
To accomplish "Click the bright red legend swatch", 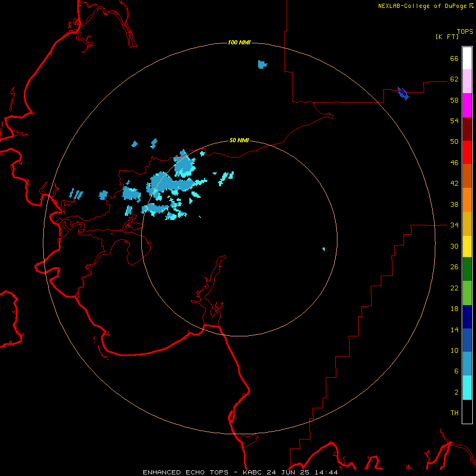I will (x=467, y=152).
